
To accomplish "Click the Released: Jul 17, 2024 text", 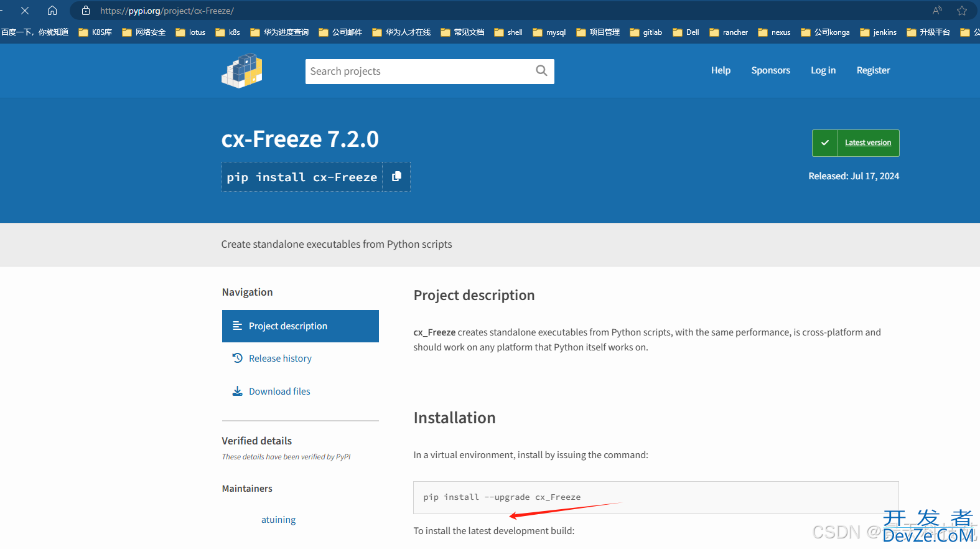I will (854, 176).
